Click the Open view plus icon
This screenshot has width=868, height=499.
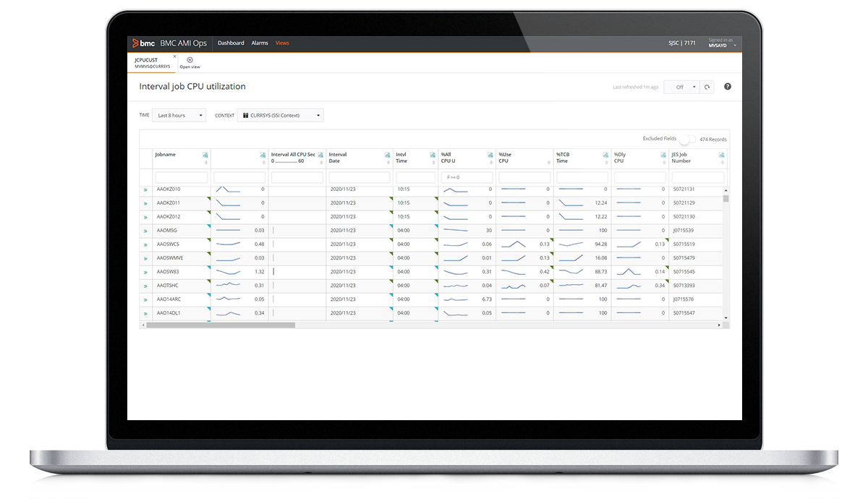190,60
